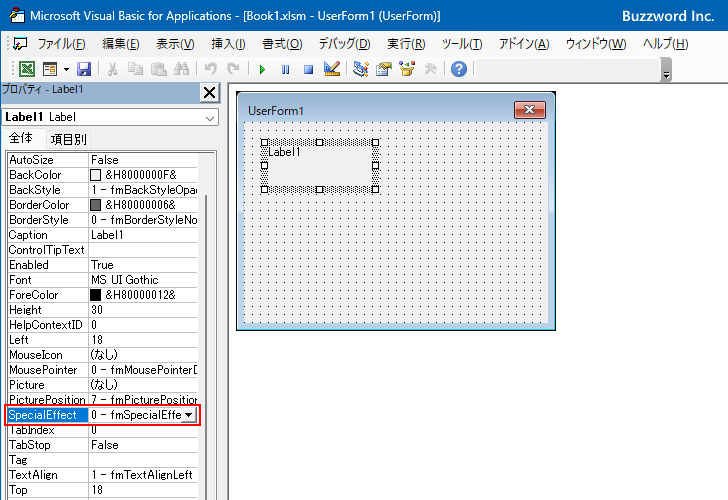Click the Copy toolbar icon

click(x=135, y=69)
